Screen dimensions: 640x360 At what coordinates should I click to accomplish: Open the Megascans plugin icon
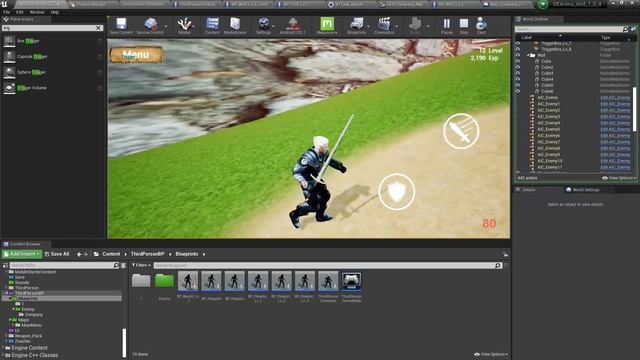click(327, 26)
